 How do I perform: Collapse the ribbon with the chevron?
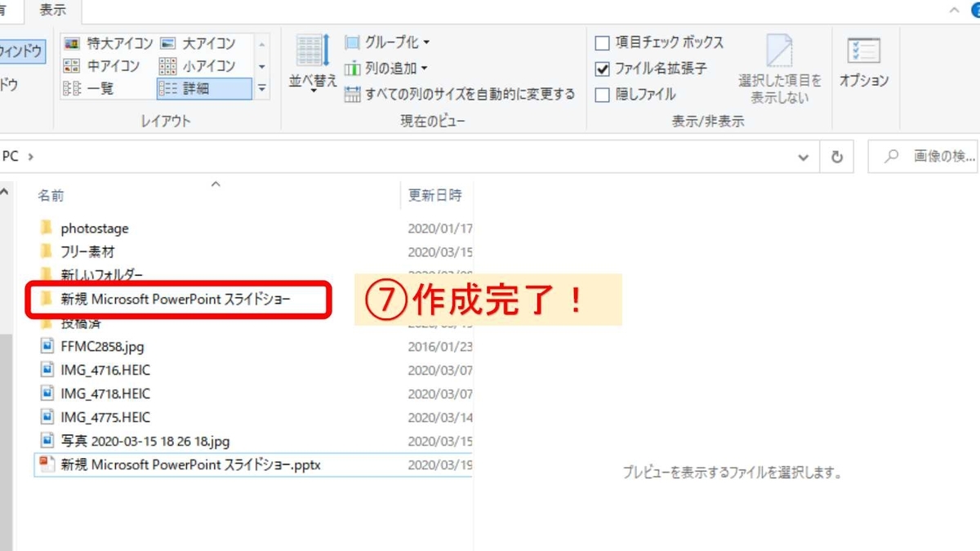point(954,10)
